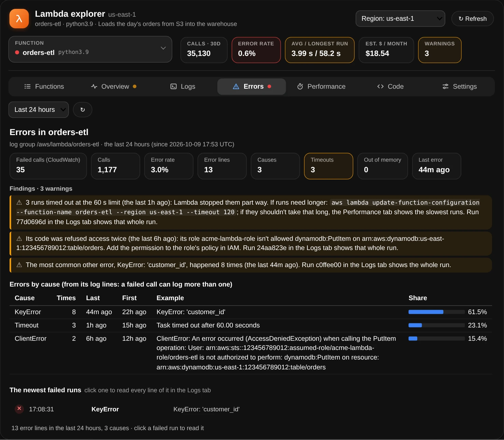The height and width of the screenshot is (440, 504).
Task: Click 'Task timed out after 60.00 seconds' example
Action: click(x=208, y=325)
